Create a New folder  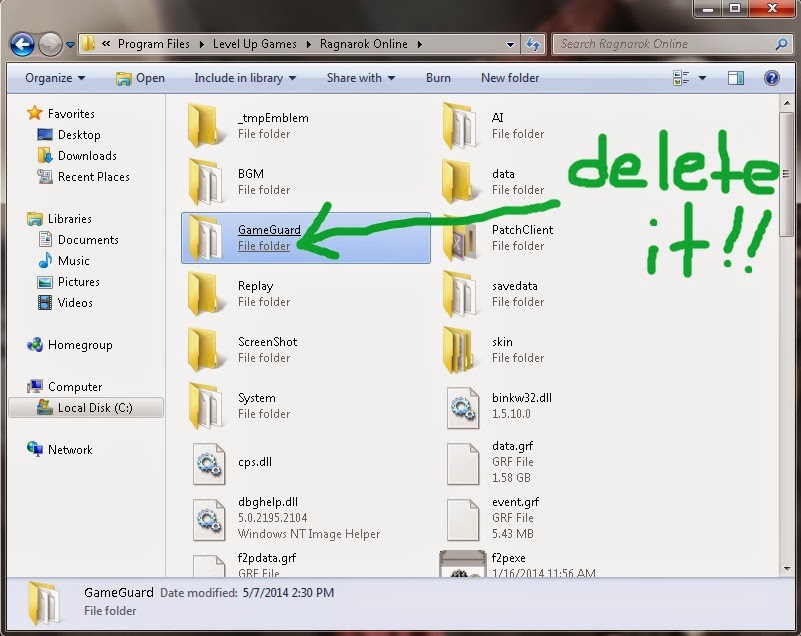[x=510, y=78]
